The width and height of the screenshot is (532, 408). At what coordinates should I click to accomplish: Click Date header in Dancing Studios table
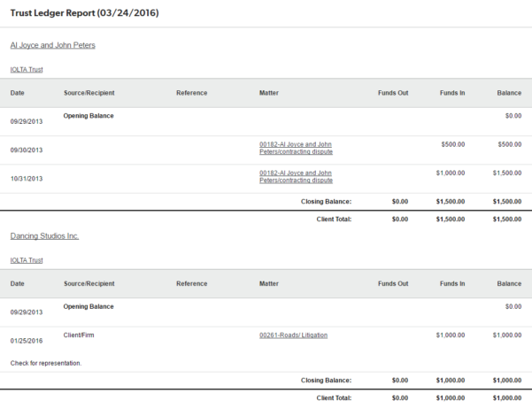[x=18, y=283]
